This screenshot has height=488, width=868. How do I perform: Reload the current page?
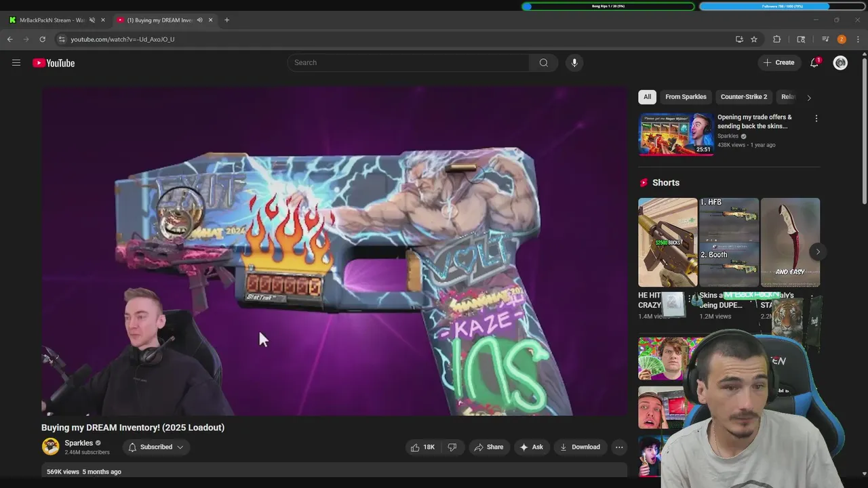(42, 39)
